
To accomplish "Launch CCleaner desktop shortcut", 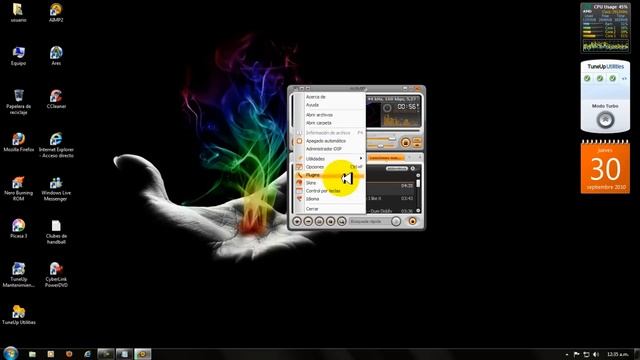I will pos(56,99).
